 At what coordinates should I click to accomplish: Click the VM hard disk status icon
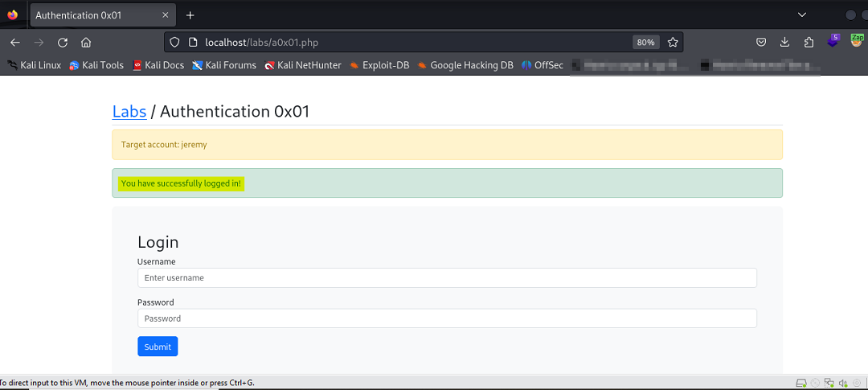pyautogui.click(x=801, y=383)
